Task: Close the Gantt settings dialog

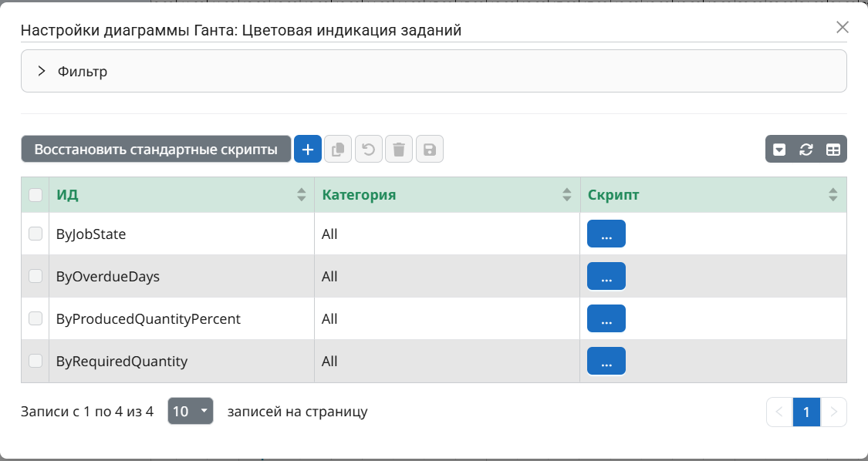Action: 843,28
